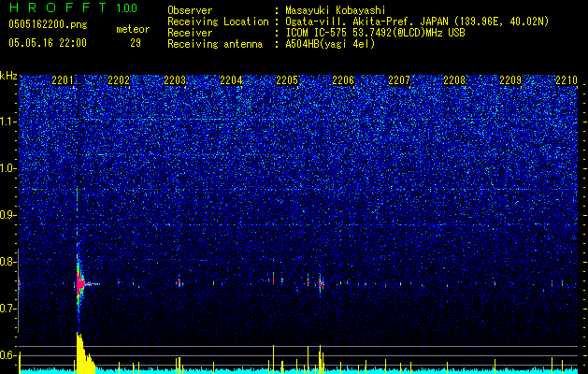Click the yellow intensity spike before 2205
Image resolution: width=588 pixels, height=374 pixels.
coord(273,359)
